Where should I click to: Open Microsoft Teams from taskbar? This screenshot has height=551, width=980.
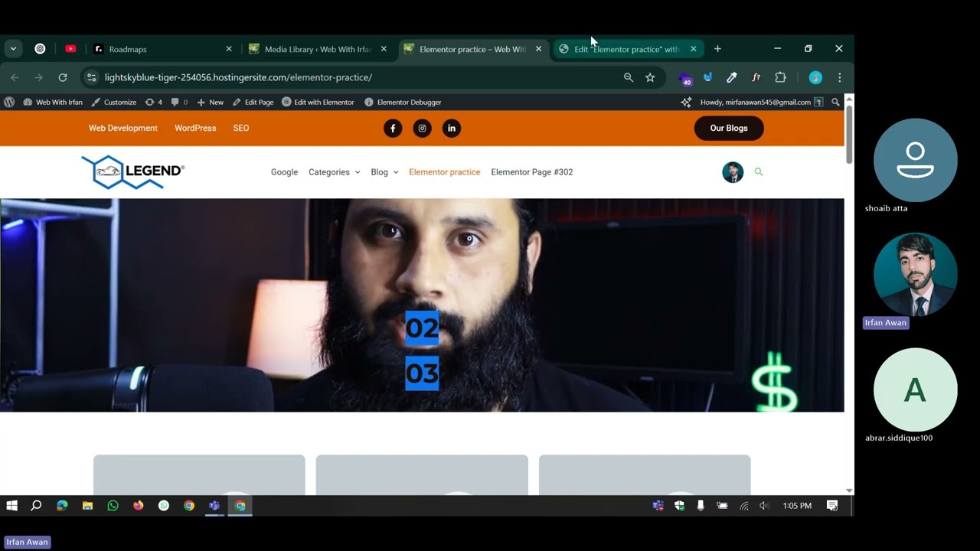pyautogui.click(x=214, y=506)
